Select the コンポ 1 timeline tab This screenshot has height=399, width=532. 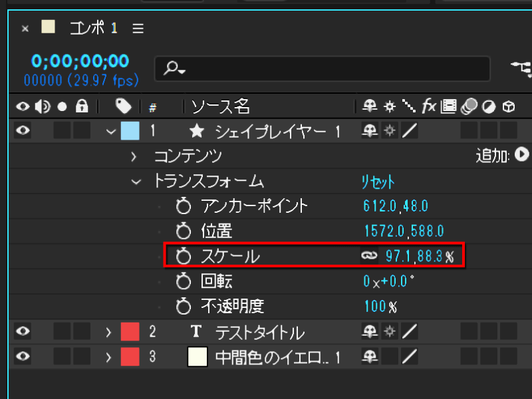coord(94,28)
